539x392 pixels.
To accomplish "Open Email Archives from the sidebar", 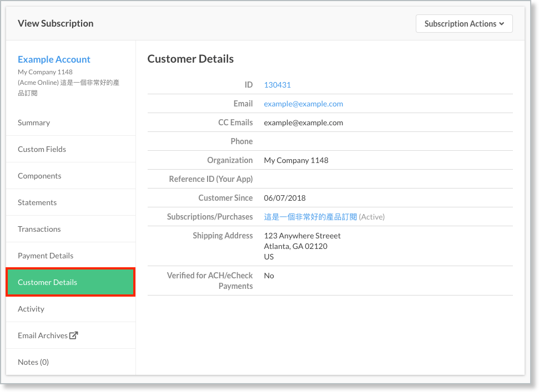I will (42, 335).
